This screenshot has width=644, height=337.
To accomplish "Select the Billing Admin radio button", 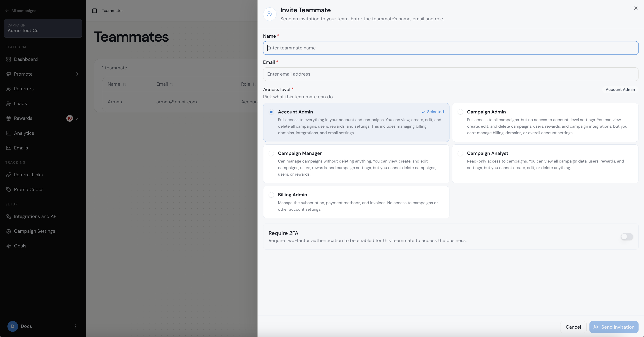I will [x=271, y=195].
